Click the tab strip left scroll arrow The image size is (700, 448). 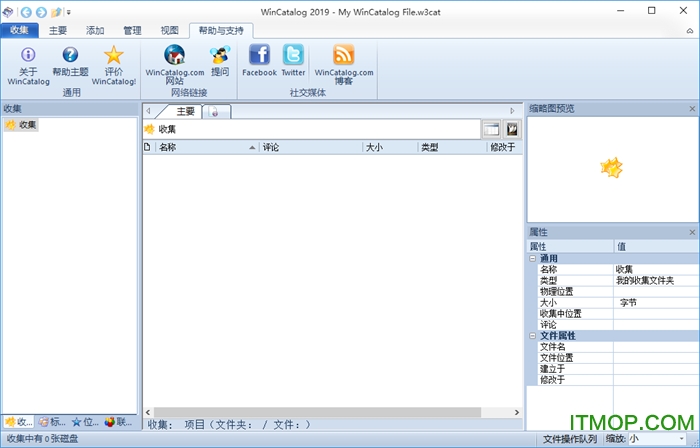pos(148,111)
